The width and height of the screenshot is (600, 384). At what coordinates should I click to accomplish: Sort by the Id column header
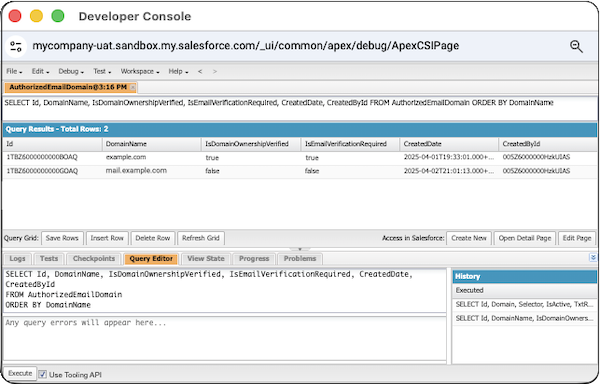click(52, 144)
